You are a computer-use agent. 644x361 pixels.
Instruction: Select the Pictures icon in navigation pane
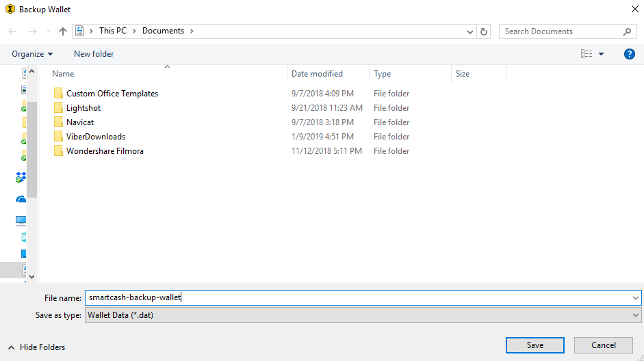coord(24,90)
